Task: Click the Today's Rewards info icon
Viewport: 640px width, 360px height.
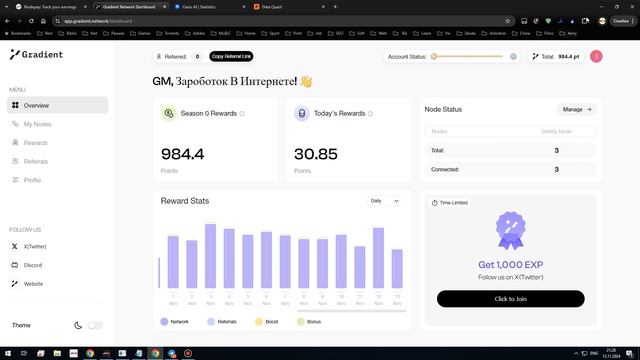Action: coord(370,113)
